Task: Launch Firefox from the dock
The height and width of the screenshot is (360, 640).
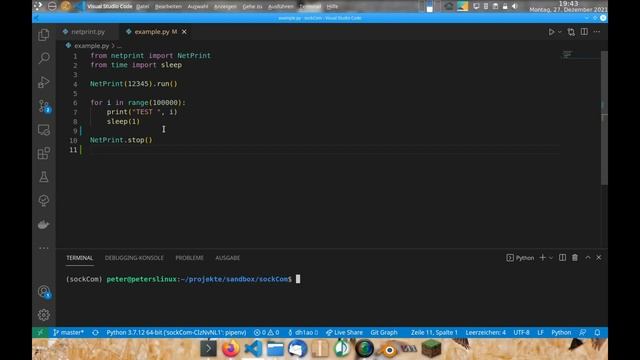Action: [x=231, y=349]
